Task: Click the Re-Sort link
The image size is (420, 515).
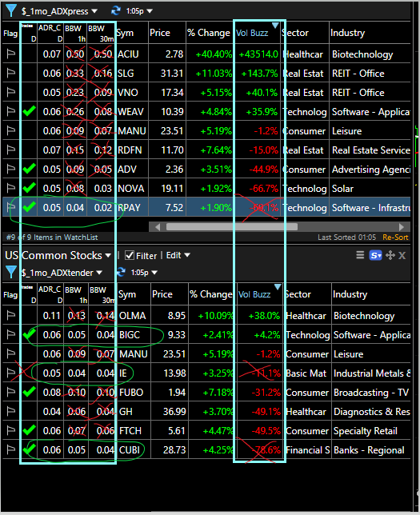Action: click(x=395, y=238)
